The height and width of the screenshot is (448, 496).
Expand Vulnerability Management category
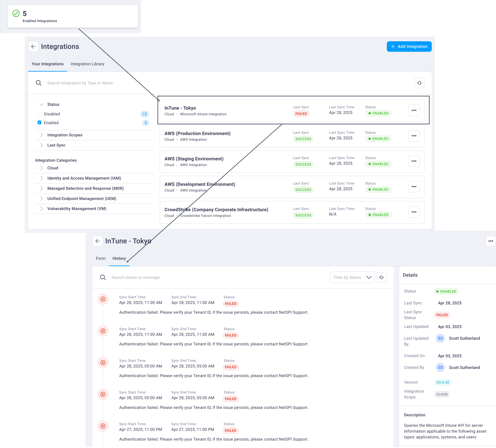[x=42, y=209]
